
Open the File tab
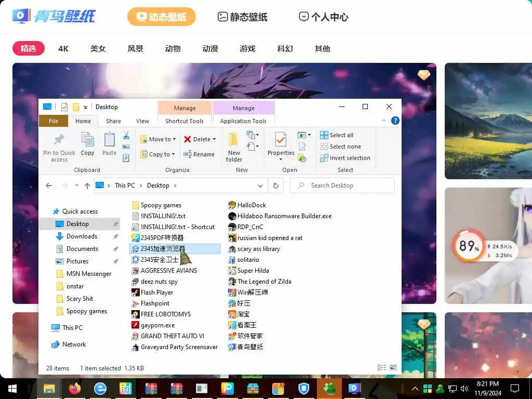pyautogui.click(x=54, y=121)
